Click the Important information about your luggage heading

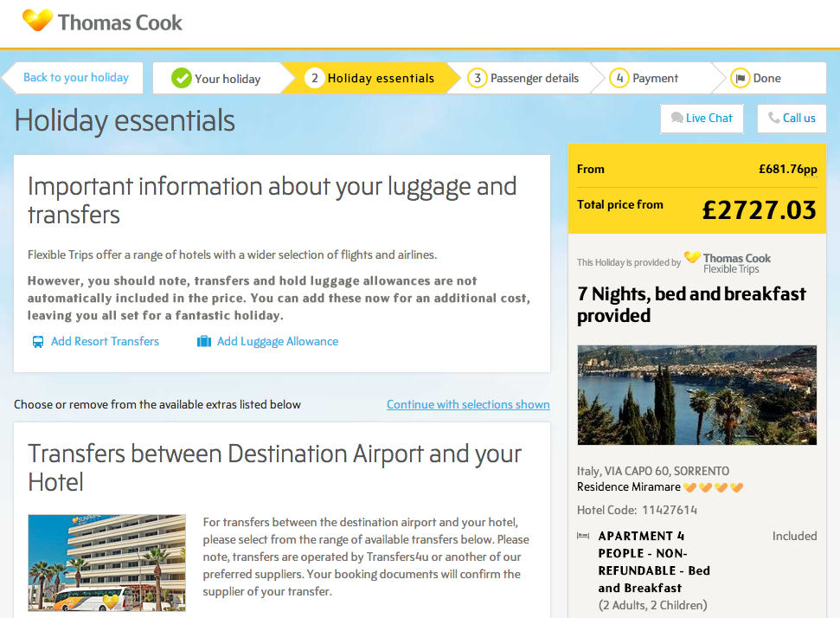click(273, 200)
